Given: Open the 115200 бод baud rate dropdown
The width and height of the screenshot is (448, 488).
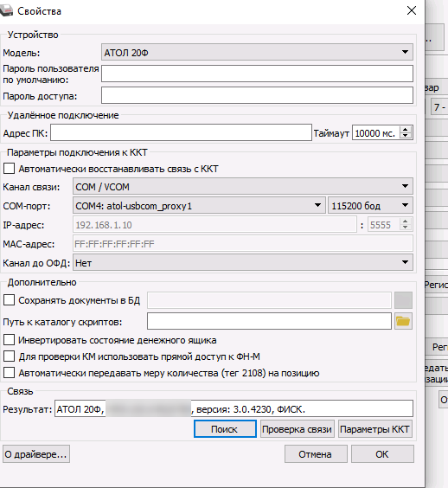Looking at the screenshot, I should tap(370, 205).
